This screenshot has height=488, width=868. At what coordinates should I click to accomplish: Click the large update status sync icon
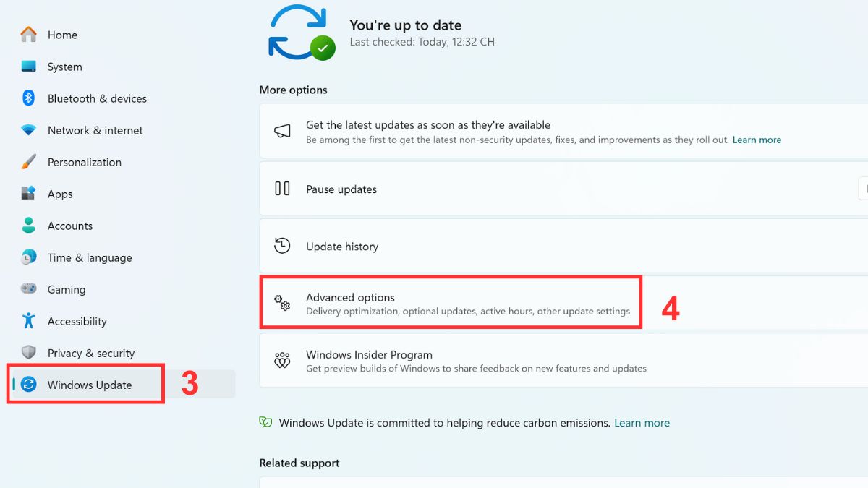(300, 31)
